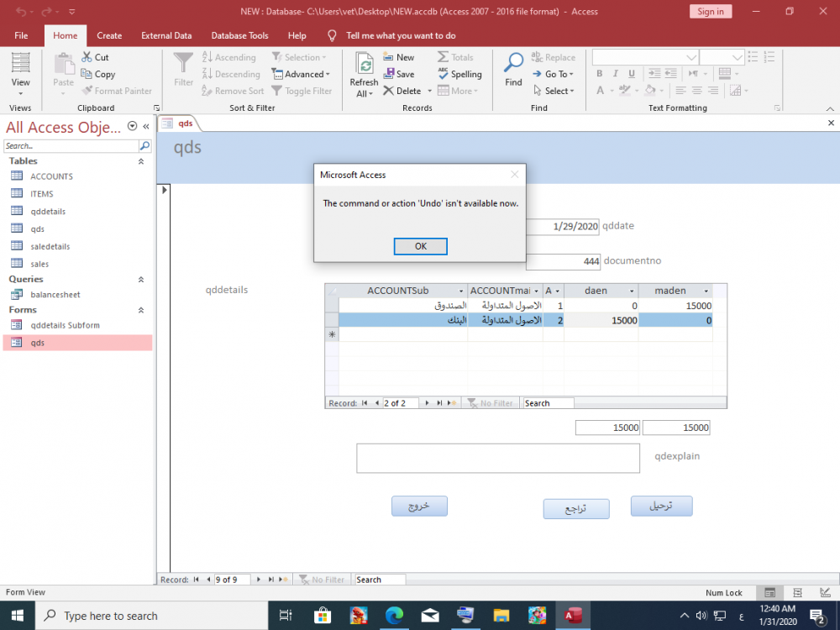Viewport: 840px width, 630px height.
Task: Collapse the navigation pane with shutter button
Action: [145, 127]
